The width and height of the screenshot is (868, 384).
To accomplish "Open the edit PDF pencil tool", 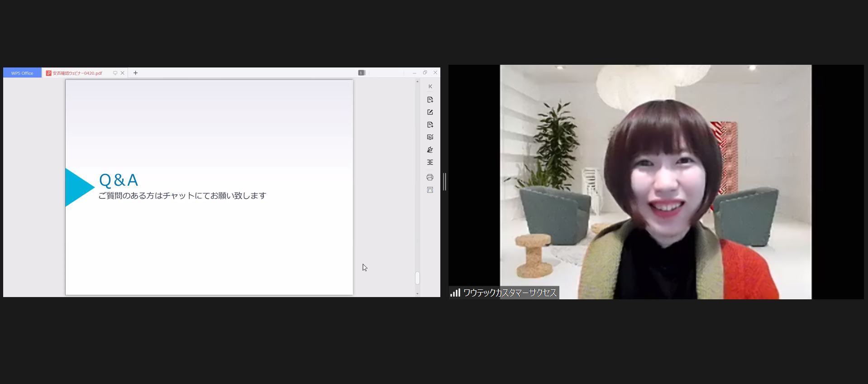I will (x=430, y=112).
